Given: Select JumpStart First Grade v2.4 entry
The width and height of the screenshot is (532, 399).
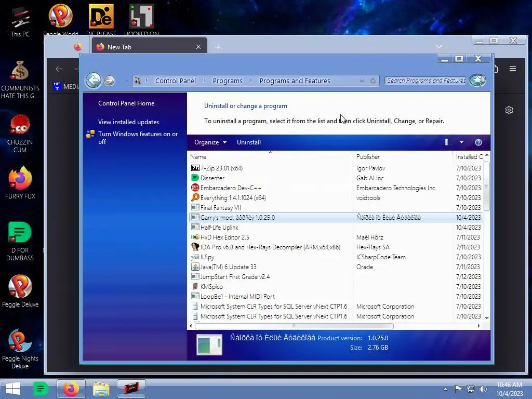Looking at the screenshot, I should tap(336, 276).
